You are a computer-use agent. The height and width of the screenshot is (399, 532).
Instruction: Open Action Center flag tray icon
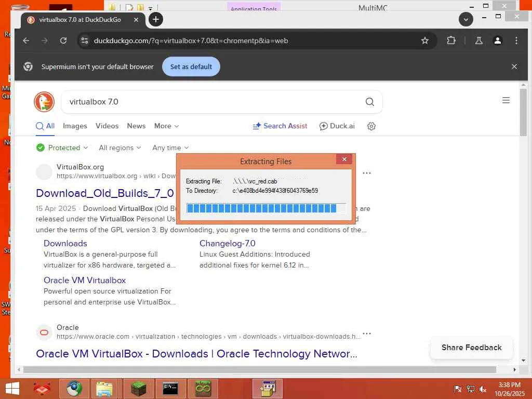pos(458,389)
